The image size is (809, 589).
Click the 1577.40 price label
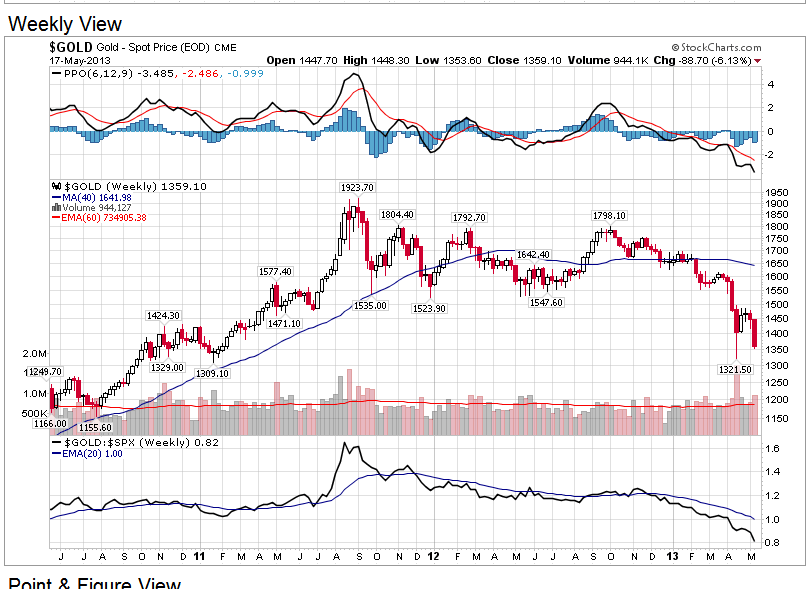[x=275, y=272]
